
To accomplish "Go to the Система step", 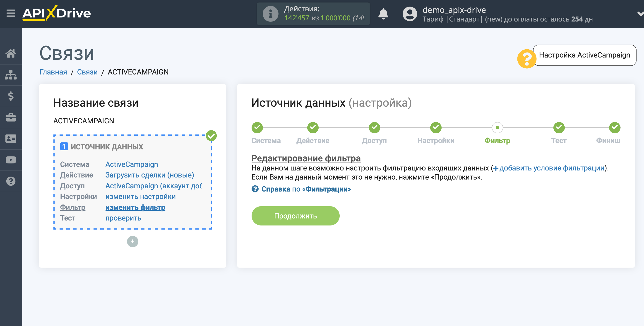I will (266, 141).
